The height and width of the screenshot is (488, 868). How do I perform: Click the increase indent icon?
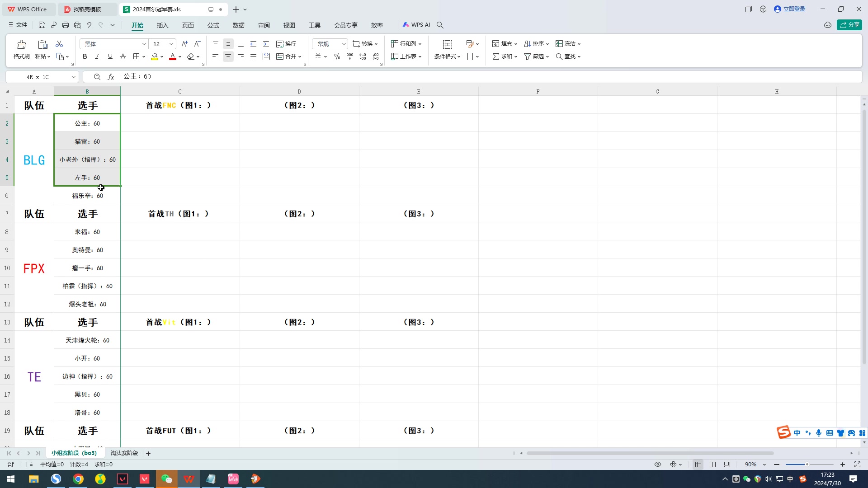click(266, 44)
